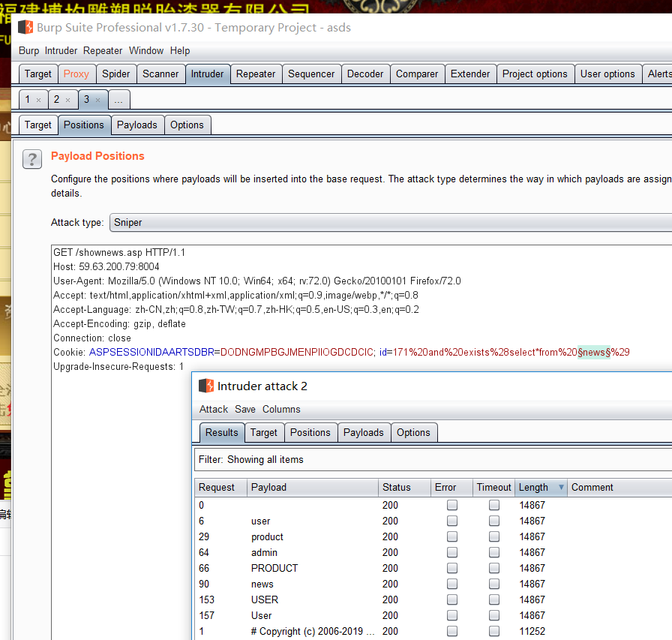Sort results by Payload column header

(313, 488)
